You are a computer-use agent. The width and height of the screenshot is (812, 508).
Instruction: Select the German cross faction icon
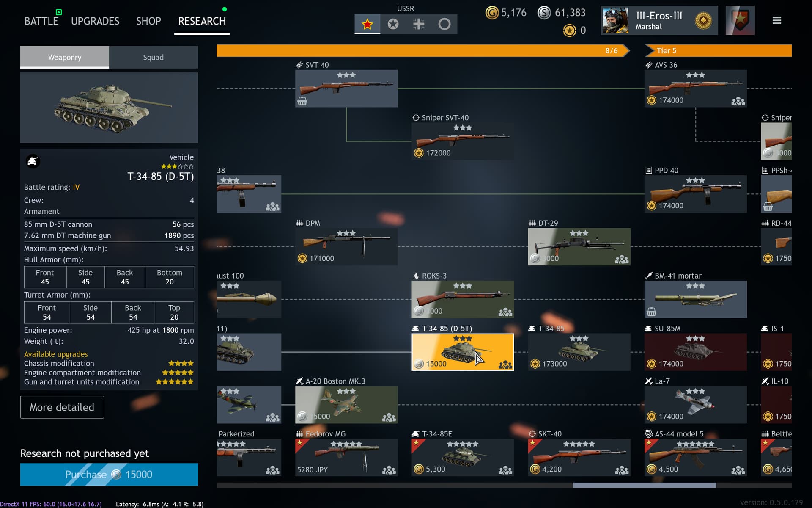click(419, 24)
